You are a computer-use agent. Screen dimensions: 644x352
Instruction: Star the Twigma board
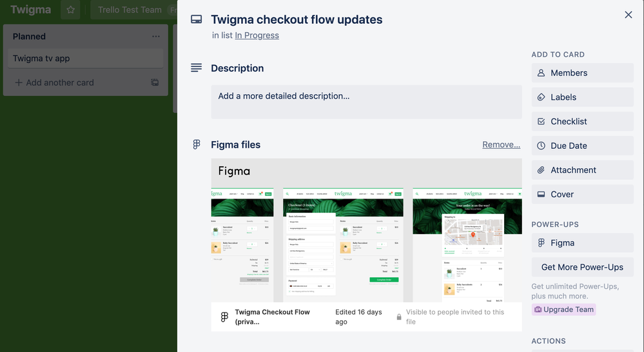click(x=71, y=10)
